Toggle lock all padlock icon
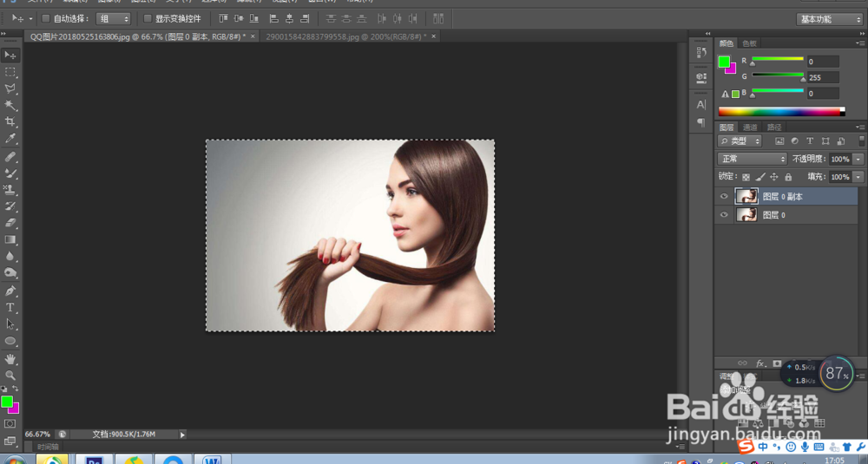The width and height of the screenshot is (868, 464). coord(788,177)
